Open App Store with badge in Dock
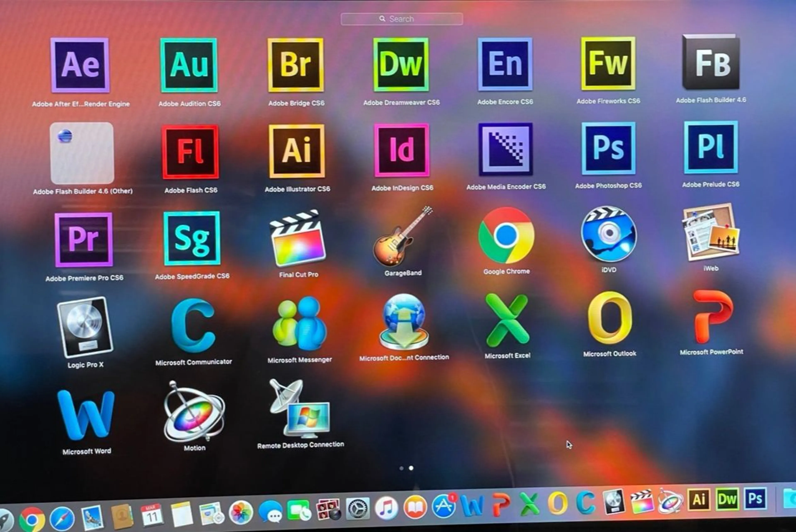 [444, 506]
